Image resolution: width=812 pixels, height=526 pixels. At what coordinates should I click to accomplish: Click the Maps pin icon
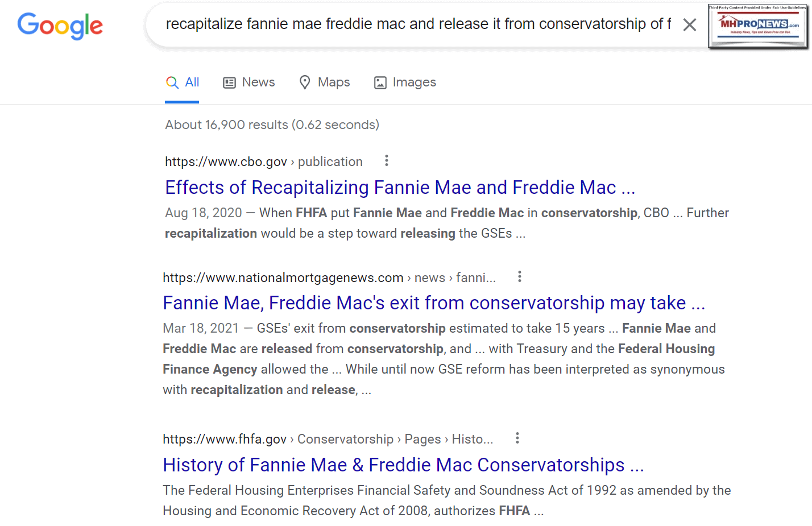click(305, 83)
